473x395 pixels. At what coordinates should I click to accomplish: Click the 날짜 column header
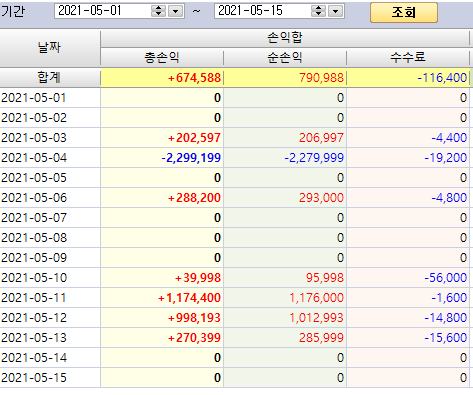tap(50, 48)
